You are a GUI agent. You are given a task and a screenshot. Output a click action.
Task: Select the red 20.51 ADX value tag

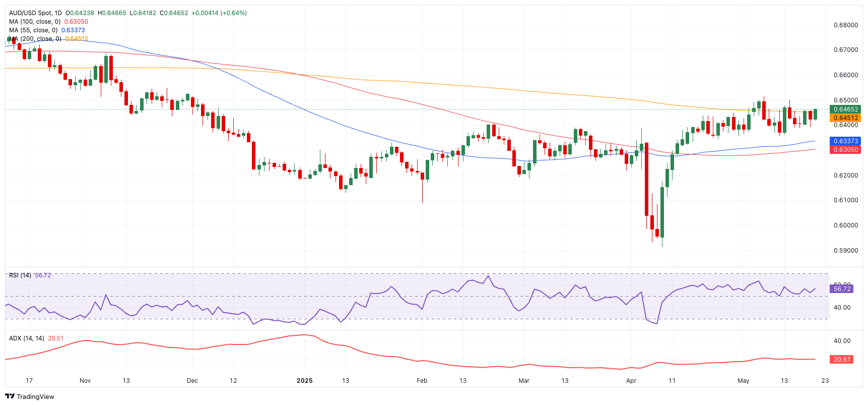pyautogui.click(x=842, y=360)
